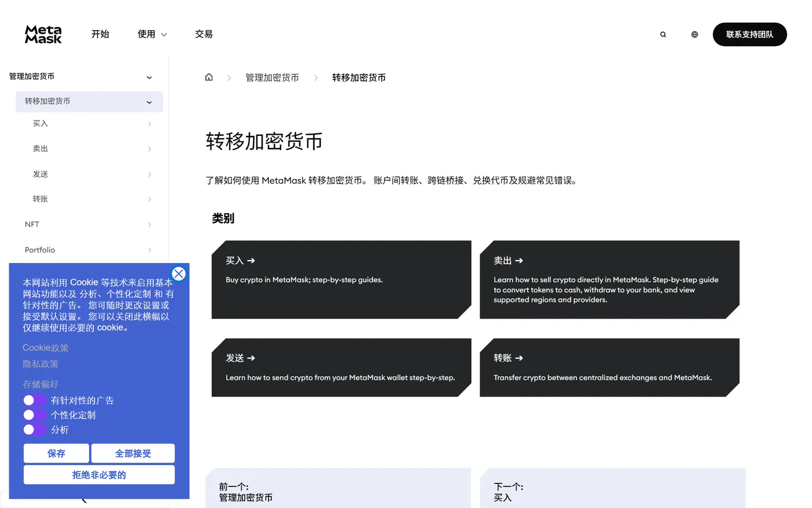Click the 转移加密货币 page heading
The height and width of the screenshot is (508, 812).
264,141
